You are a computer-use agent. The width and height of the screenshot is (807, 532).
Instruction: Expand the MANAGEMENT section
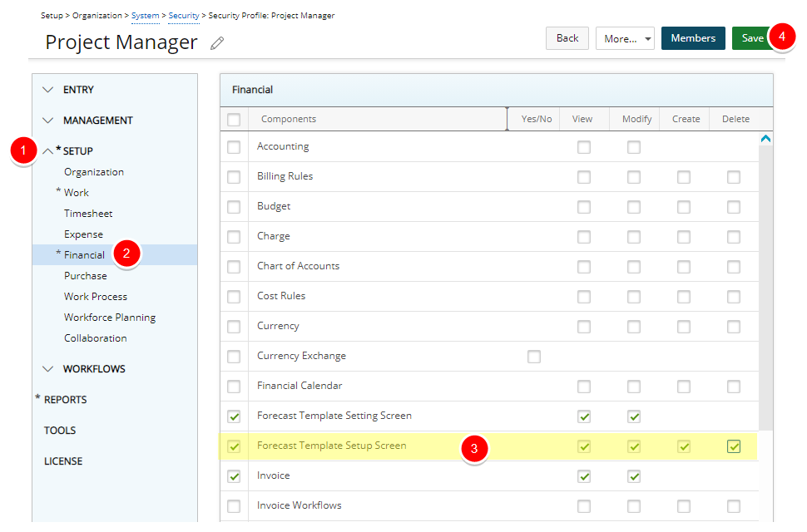(48, 121)
